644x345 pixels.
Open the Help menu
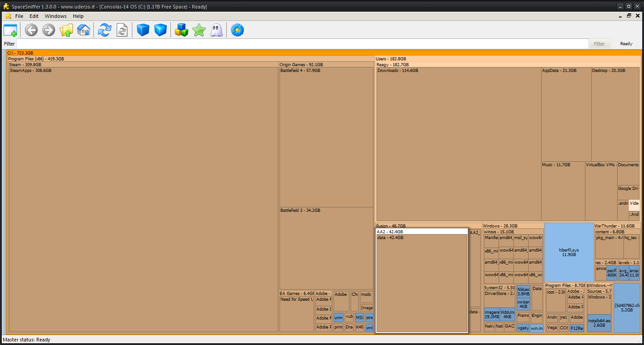(78, 16)
